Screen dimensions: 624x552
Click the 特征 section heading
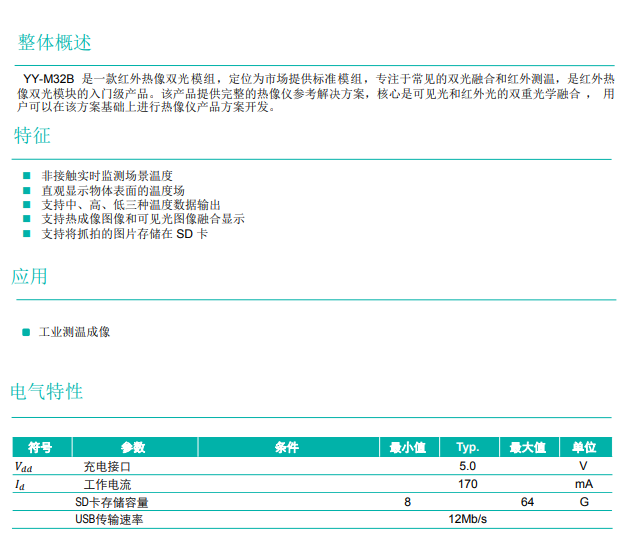pos(32,136)
